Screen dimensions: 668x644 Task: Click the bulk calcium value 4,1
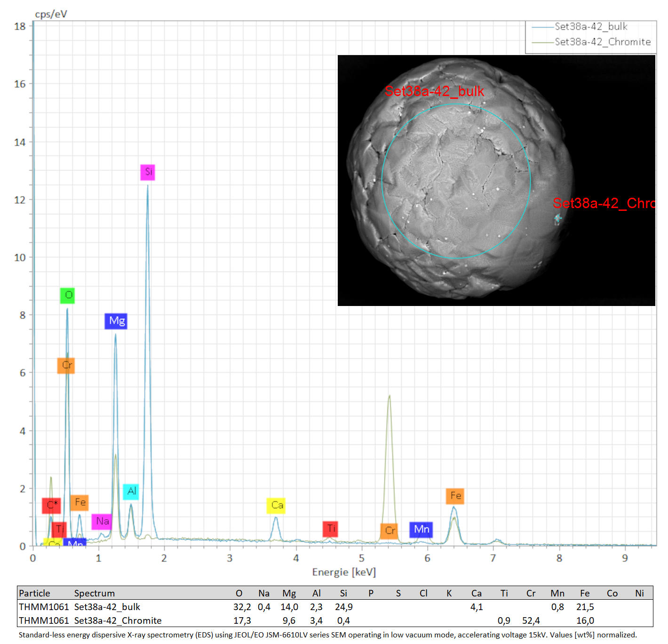(477, 607)
